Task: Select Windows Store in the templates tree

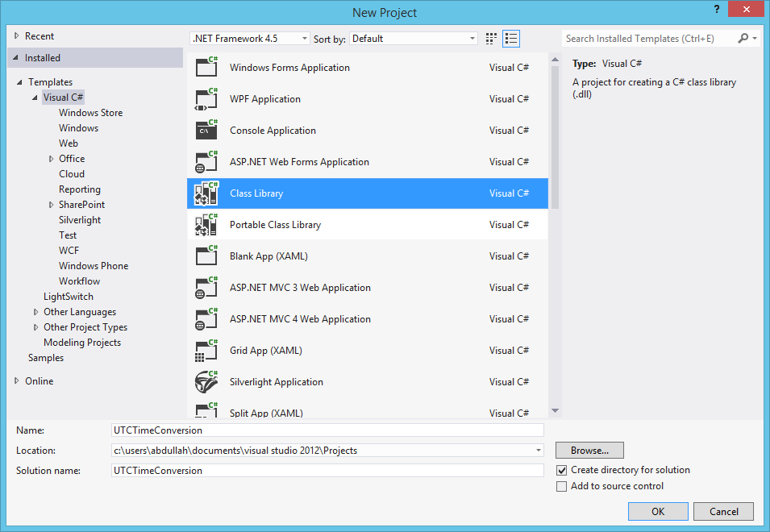Action: [91, 112]
